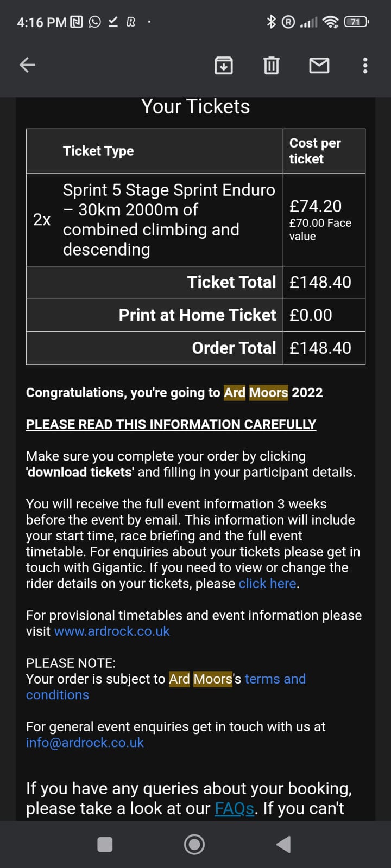Tap the WhatsApp notification icon
The width and height of the screenshot is (391, 868).
(x=94, y=22)
